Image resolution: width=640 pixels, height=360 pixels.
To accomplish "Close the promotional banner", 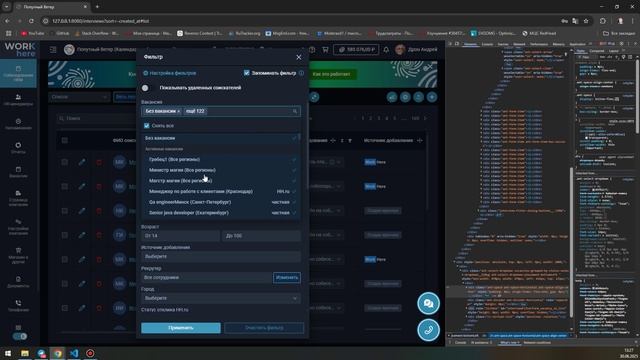I will 430,66.
